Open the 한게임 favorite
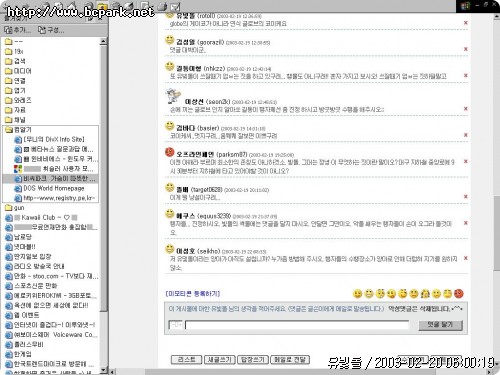 (19, 354)
